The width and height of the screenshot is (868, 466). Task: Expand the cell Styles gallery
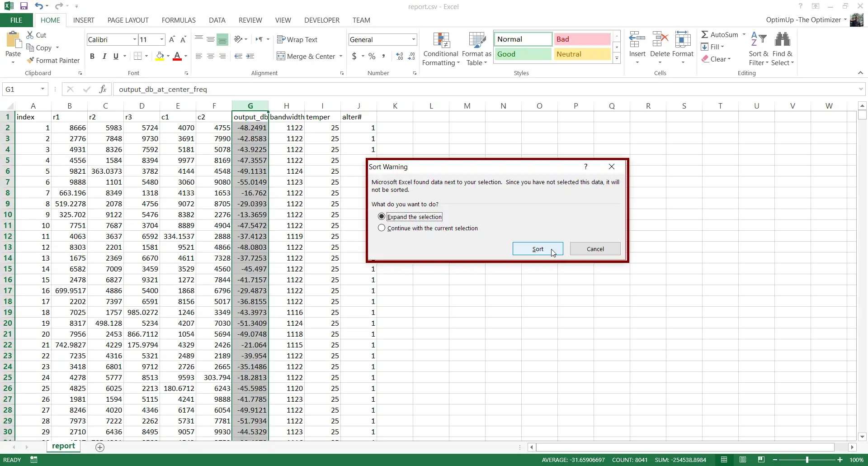[x=617, y=58]
